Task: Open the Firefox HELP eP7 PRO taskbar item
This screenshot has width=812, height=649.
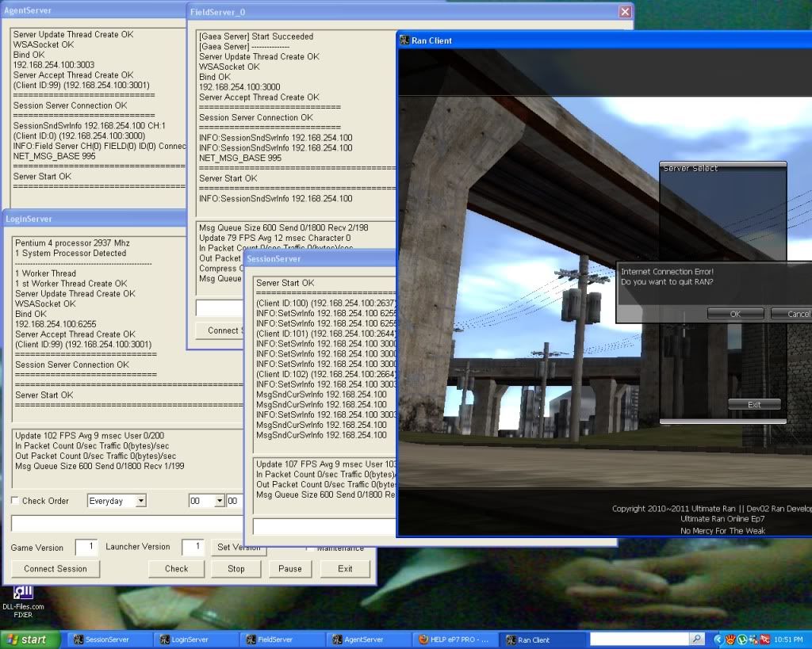Action: (455, 639)
